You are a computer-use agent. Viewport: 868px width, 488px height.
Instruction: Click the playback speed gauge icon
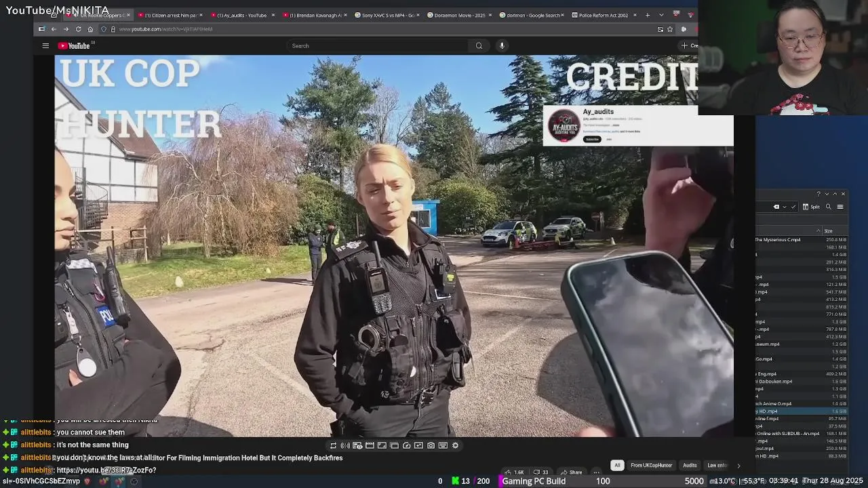(x=406, y=445)
